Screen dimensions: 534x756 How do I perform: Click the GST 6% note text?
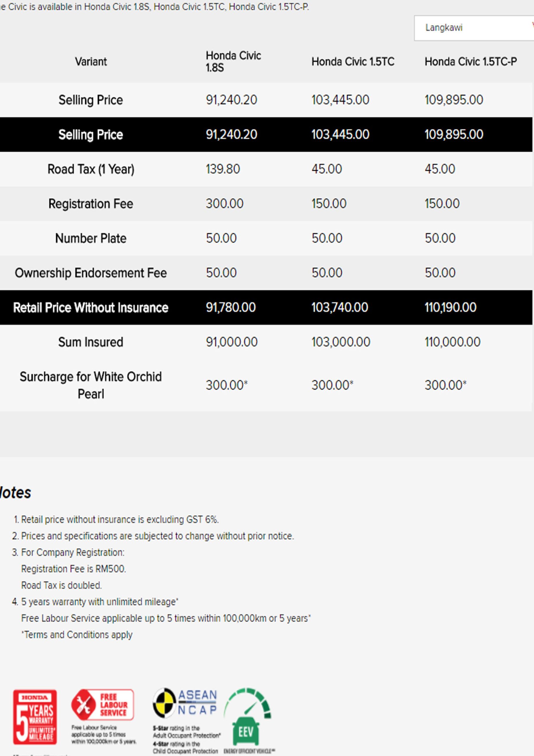tap(120, 519)
